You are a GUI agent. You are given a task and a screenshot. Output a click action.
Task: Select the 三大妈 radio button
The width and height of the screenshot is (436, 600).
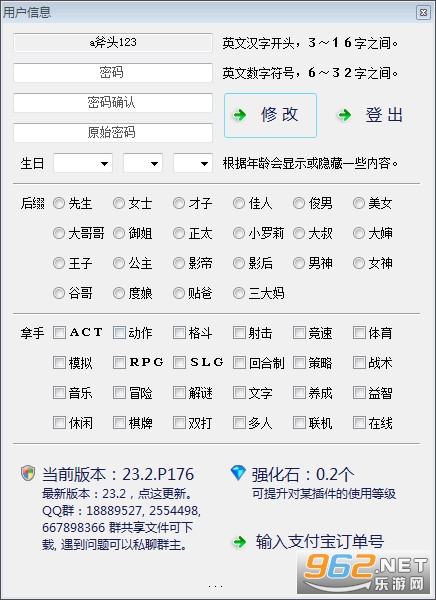(239, 293)
